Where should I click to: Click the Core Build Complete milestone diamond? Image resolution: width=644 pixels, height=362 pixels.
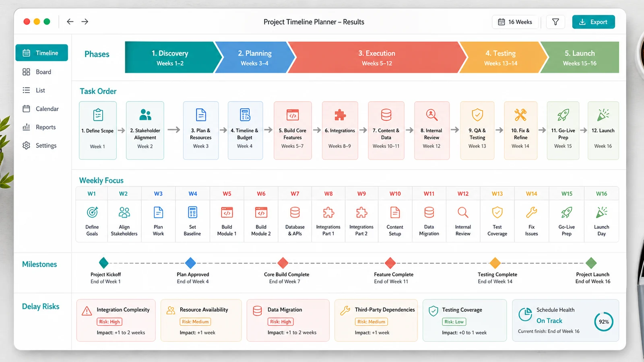[283, 263]
